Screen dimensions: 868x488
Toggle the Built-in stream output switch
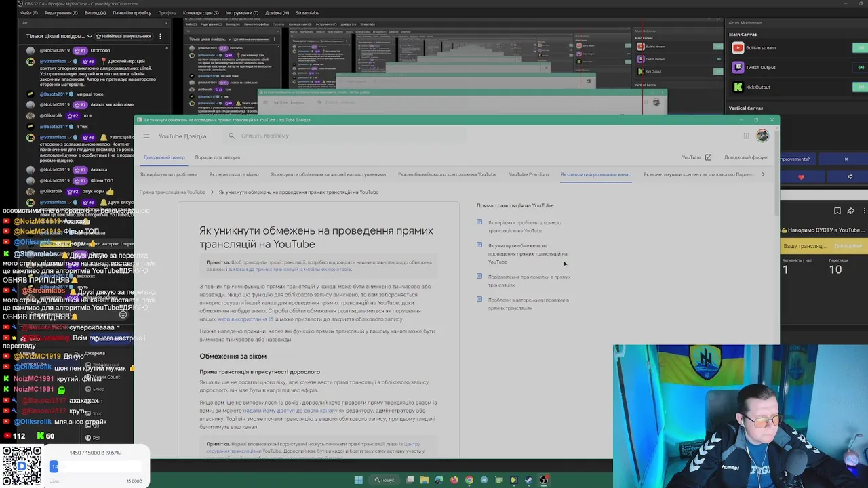(x=861, y=47)
